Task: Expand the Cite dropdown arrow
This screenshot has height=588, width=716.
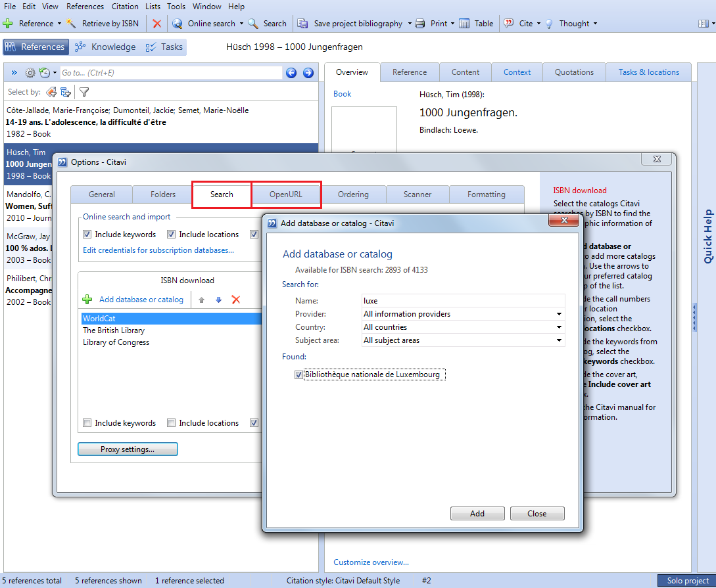Action: pyautogui.click(x=539, y=23)
